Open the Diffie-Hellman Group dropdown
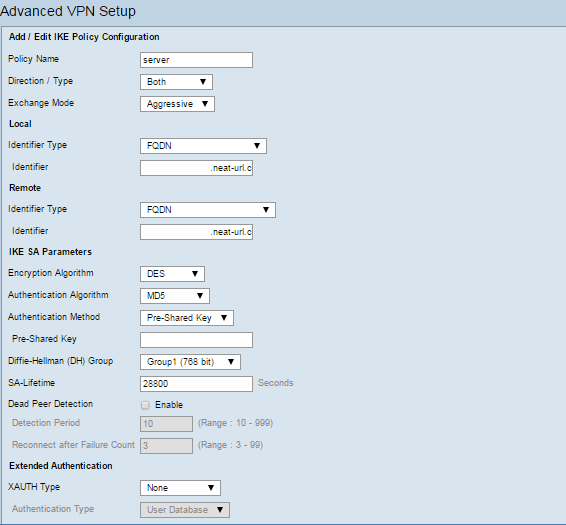This screenshot has width=566, height=525. coord(190,362)
